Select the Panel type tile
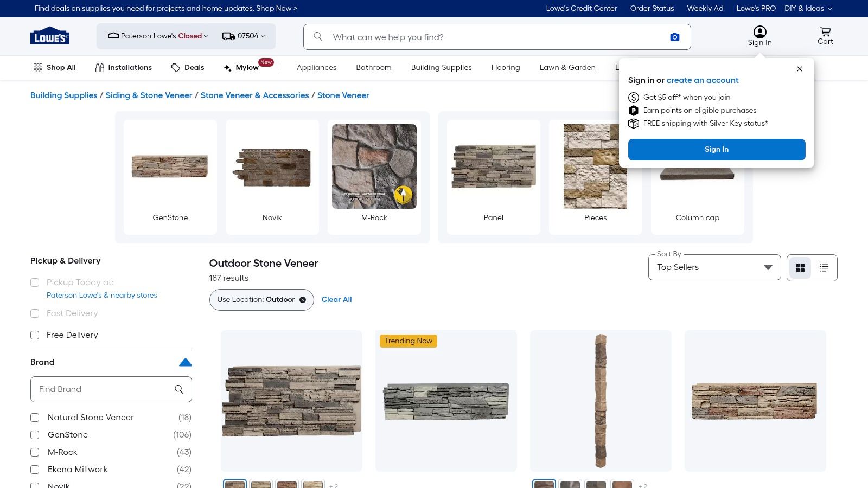 point(494,177)
